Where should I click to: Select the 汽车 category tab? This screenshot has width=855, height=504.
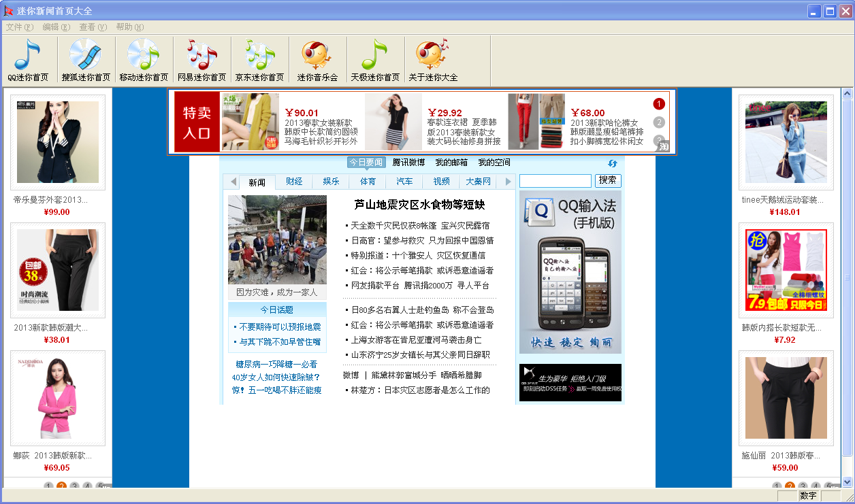tap(404, 182)
